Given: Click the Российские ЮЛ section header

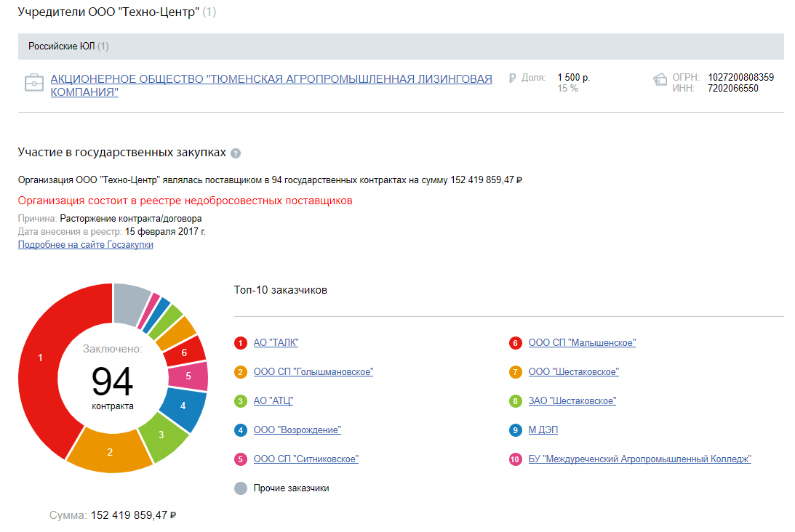Looking at the screenshot, I should [401, 47].
